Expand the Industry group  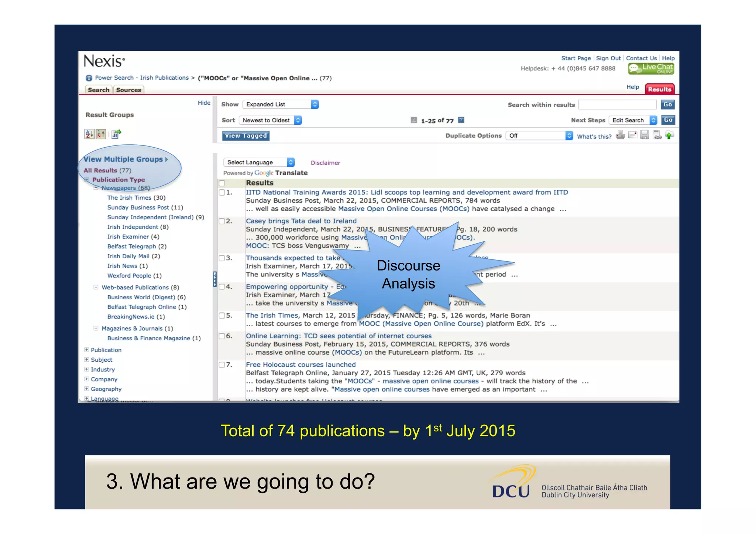click(87, 369)
